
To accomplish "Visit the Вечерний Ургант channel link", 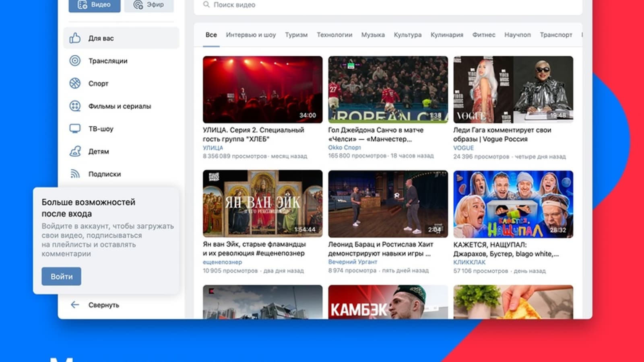I will coord(353,262).
